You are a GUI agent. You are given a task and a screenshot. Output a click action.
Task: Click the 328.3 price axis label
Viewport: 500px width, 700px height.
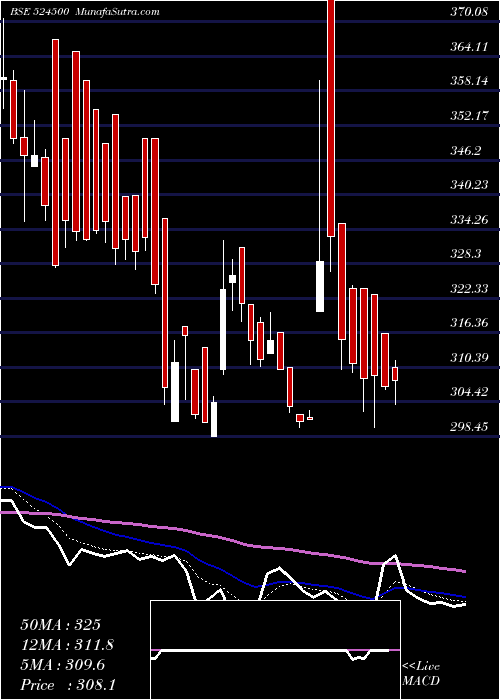coord(466,254)
